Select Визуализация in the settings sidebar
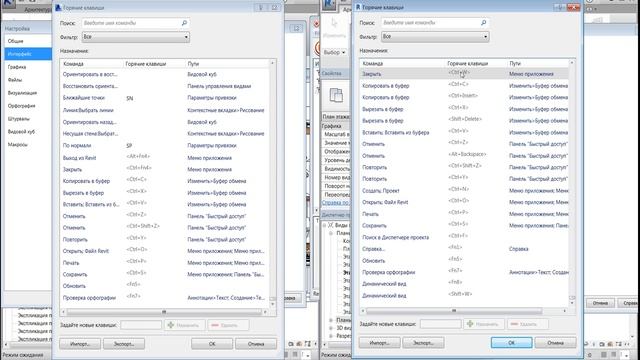 tap(28, 93)
